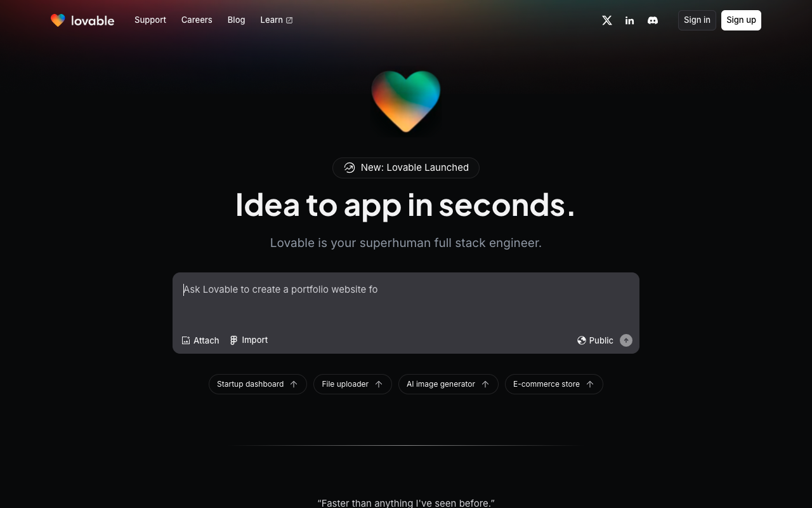Open the Support menu item
The image size is (812, 508).
(150, 20)
